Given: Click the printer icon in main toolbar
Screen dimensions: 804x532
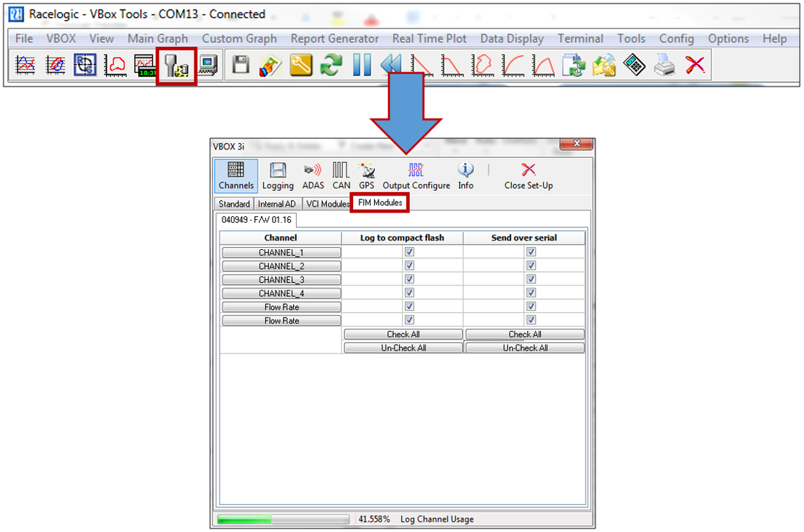Looking at the screenshot, I should [664, 65].
